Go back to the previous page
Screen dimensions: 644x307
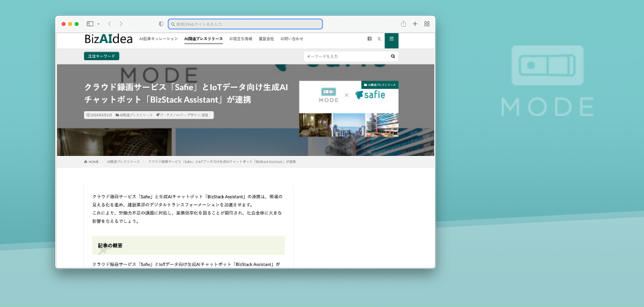(x=109, y=24)
